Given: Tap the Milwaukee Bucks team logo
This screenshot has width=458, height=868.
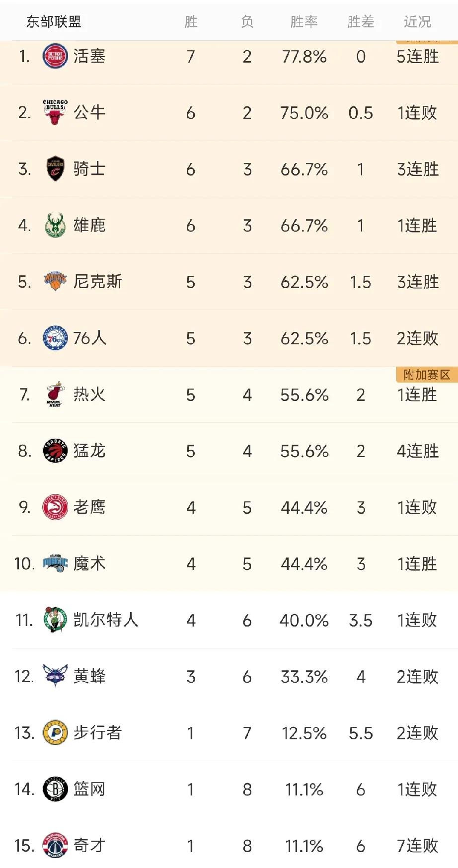Looking at the screenshot, I should [55, 225].
